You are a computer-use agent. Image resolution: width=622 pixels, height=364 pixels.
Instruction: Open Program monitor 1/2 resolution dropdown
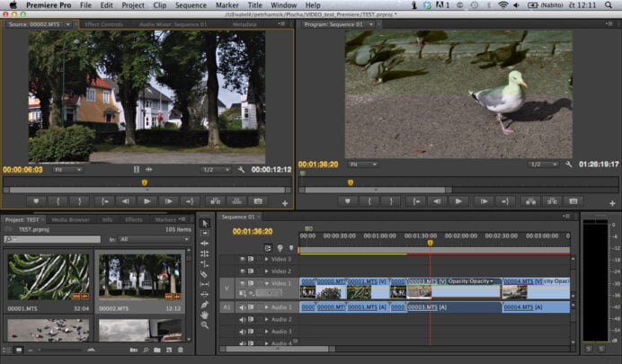coord(543,164)
